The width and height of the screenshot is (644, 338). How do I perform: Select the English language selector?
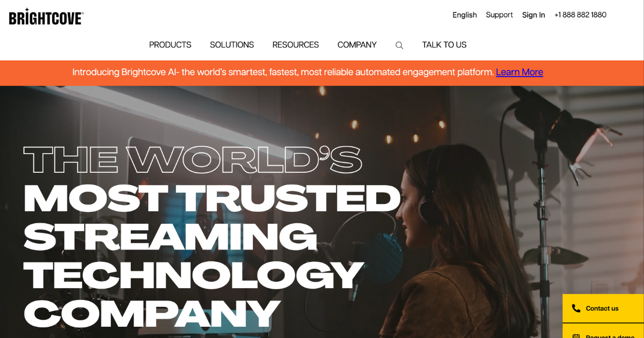465,15
